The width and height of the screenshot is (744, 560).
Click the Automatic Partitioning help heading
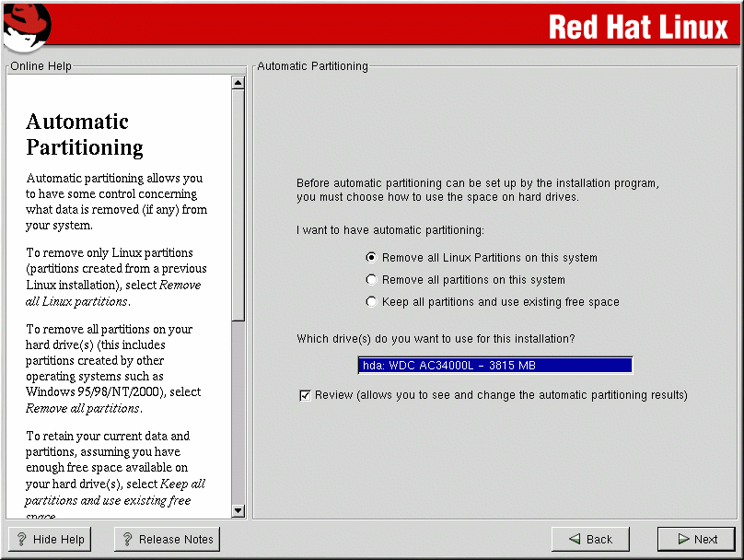(84, 134)
